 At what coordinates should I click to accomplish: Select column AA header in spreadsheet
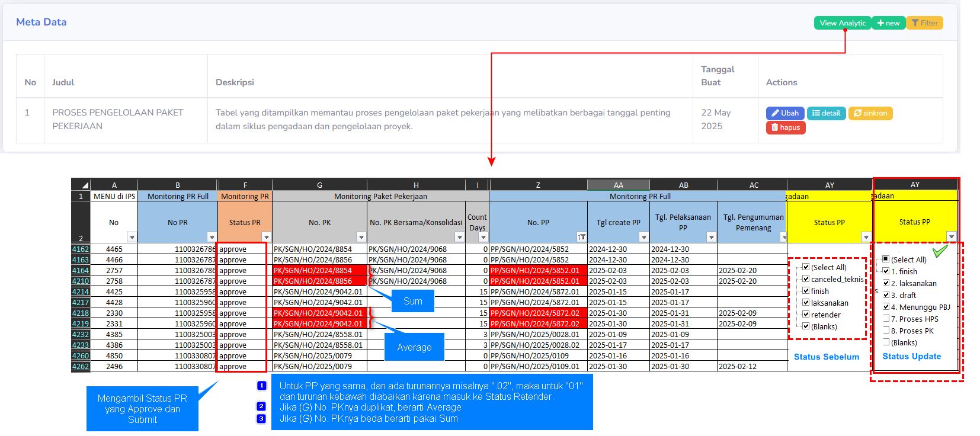(618, 185)
